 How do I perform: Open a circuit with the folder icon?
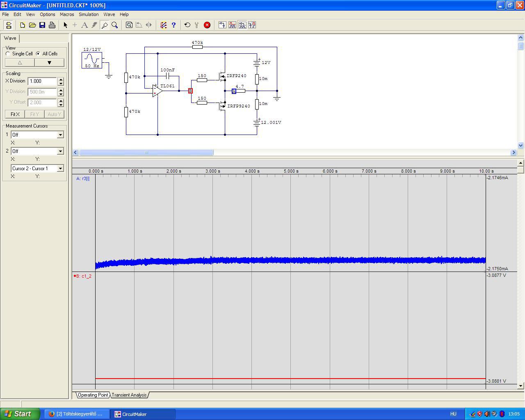[32, 25]
